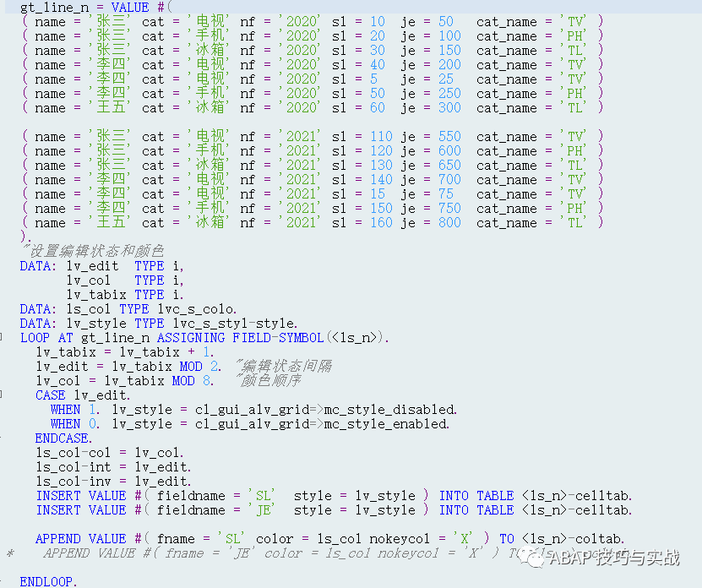Click fieldname 'JE' in INSERT line
The image size is (702, 588).
pyautogui.click(x=262, y=510)
